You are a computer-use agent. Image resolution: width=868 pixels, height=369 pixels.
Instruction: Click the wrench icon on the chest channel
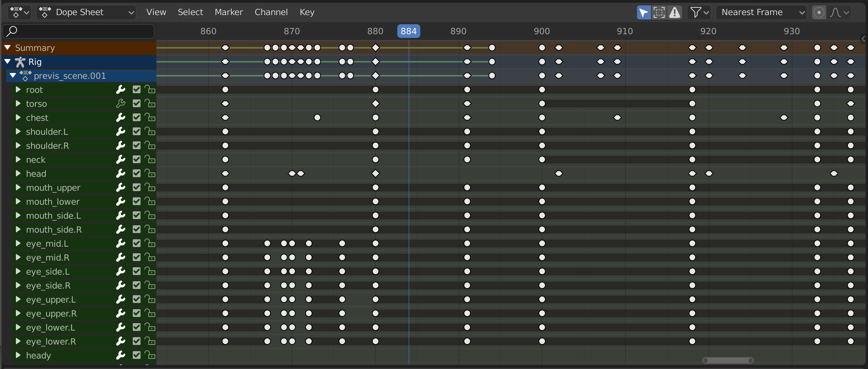(x=121, y=117)
